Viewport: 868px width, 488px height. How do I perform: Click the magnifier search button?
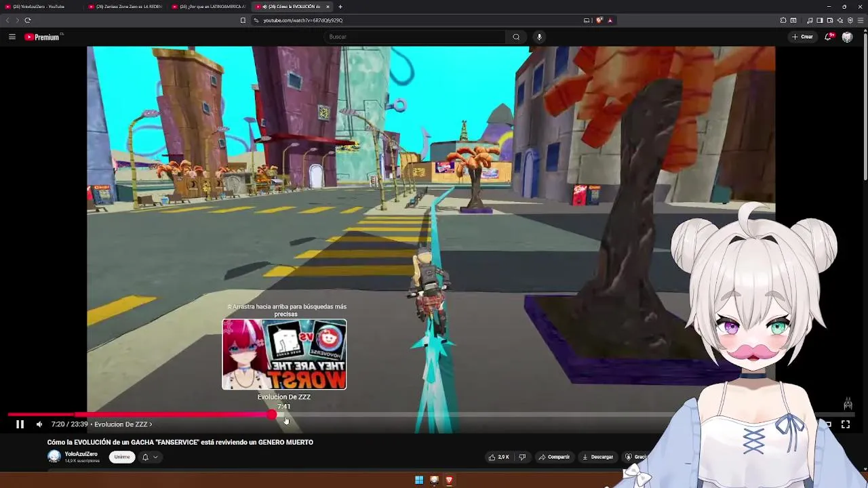516,37
